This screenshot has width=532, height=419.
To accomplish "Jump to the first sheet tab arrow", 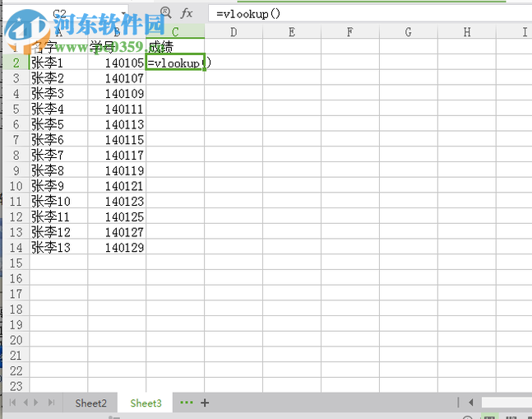I will click(x=13, y=403).
